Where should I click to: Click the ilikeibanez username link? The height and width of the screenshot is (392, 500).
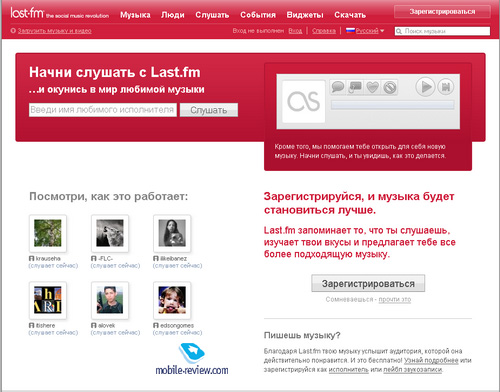coord(173,258)
